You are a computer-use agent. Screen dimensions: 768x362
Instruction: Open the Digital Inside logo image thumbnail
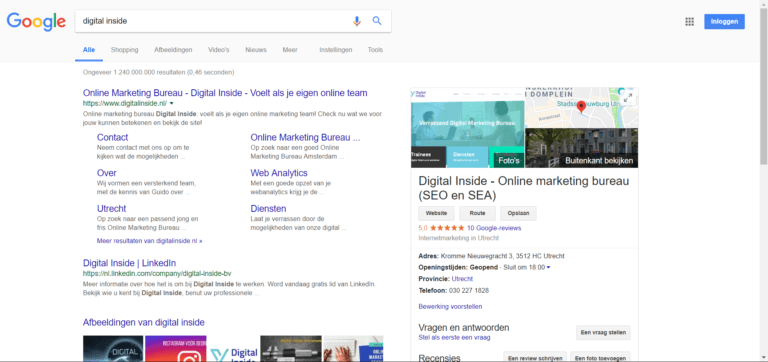click(233, 349)
